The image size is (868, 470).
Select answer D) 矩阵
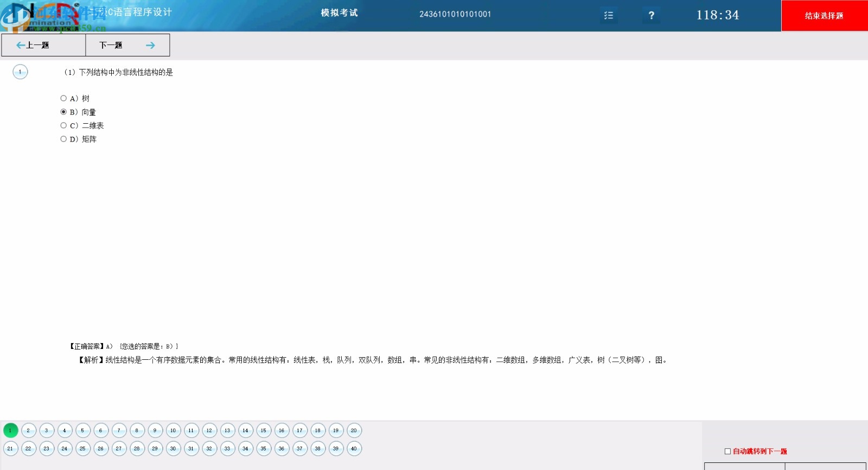pyautogui.click(x=63, y=139)
